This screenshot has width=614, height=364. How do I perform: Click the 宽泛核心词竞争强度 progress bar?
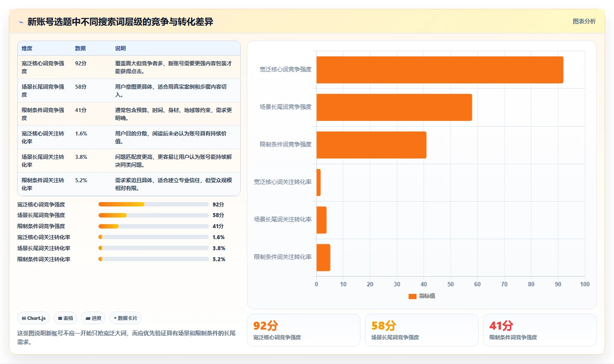click(154, 204)
